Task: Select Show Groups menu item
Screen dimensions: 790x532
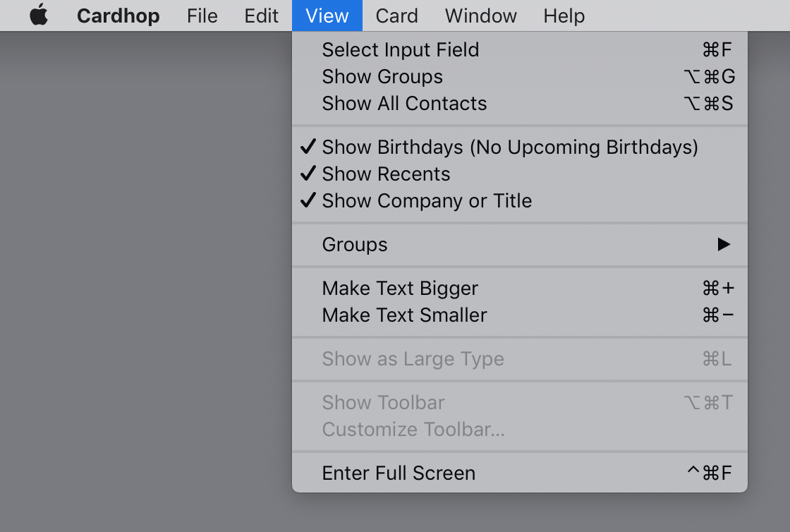Action: click(x=519, y=77)
